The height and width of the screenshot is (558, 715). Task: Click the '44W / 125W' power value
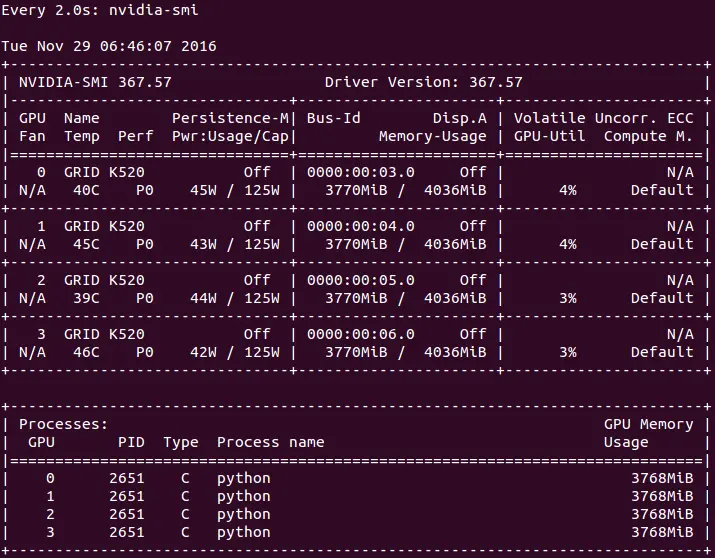point(235,298)
